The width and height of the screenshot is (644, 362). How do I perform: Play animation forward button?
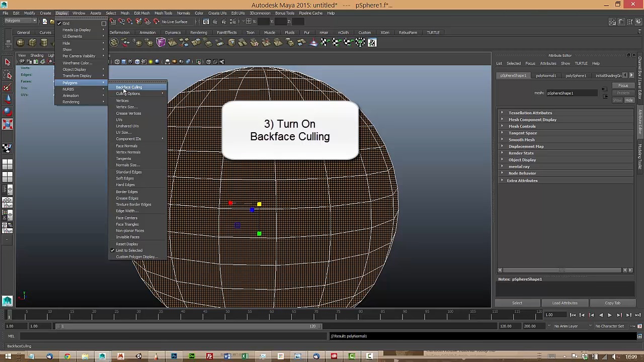pyautogui.click(x=609, y=315)
